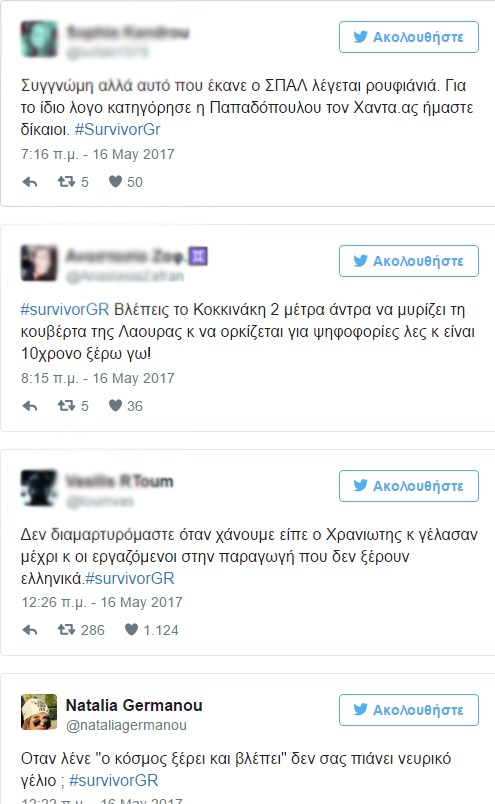Follow Natalia Germanou via Ακολουθήστε
Viewport: 495px width, 804px height.
coord(409,710)
